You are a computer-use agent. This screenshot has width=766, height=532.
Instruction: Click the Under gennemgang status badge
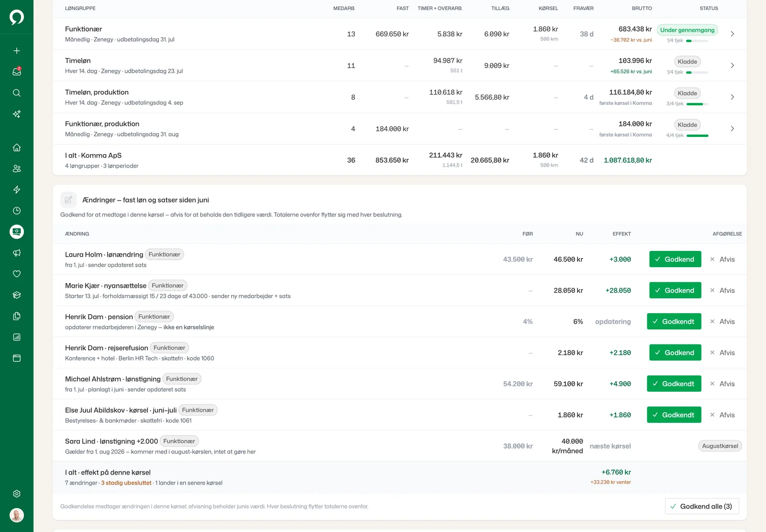pyautogui.click(x=687, y=30)
